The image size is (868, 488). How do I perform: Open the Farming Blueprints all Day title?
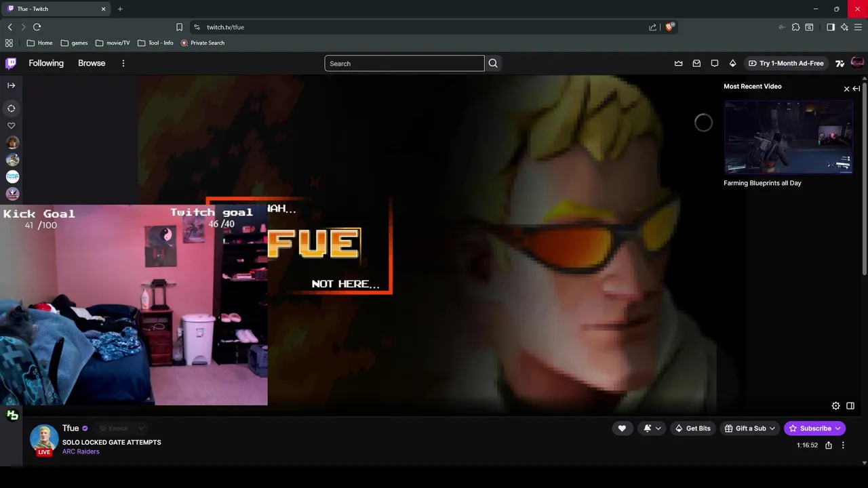point(762,183)
